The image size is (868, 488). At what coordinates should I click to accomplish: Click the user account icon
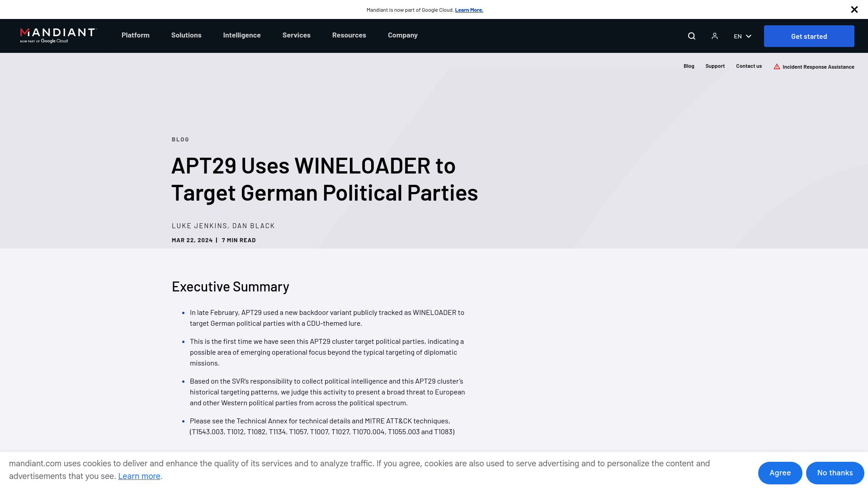pyautogui.click(x=715, y=35)
